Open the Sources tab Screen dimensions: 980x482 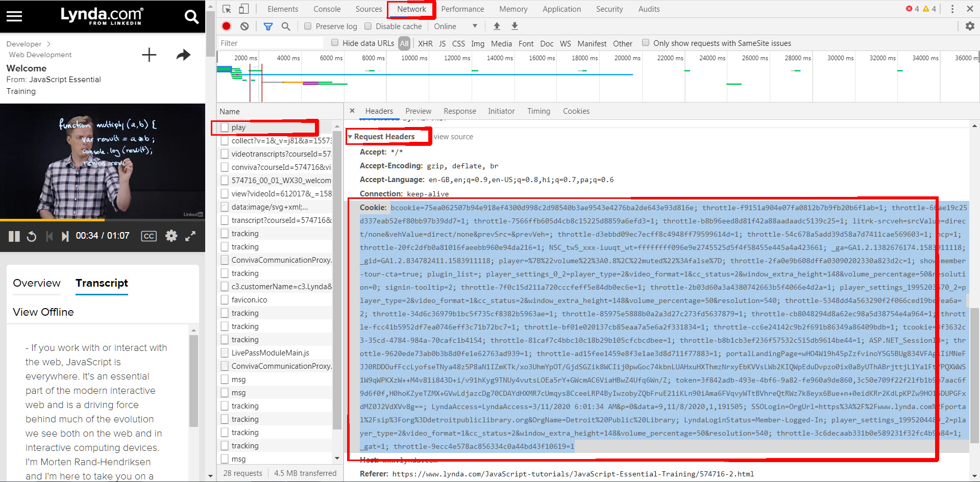click(x=369, y=9)
